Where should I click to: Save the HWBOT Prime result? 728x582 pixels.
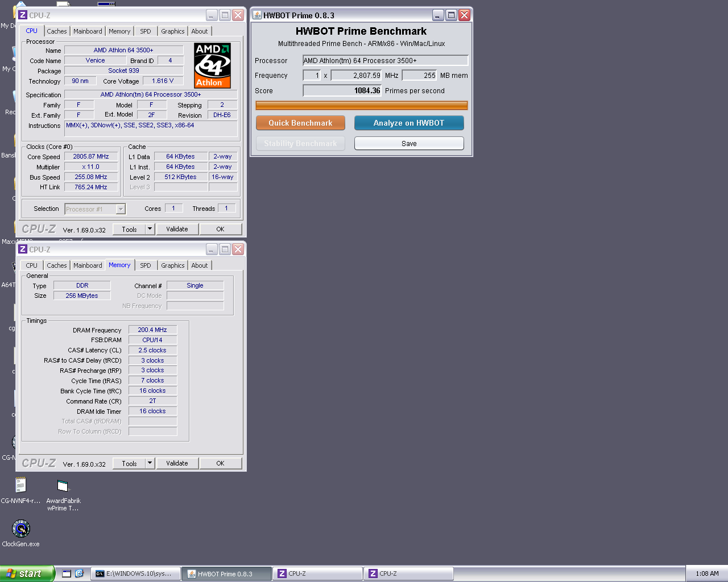[409, 143]
